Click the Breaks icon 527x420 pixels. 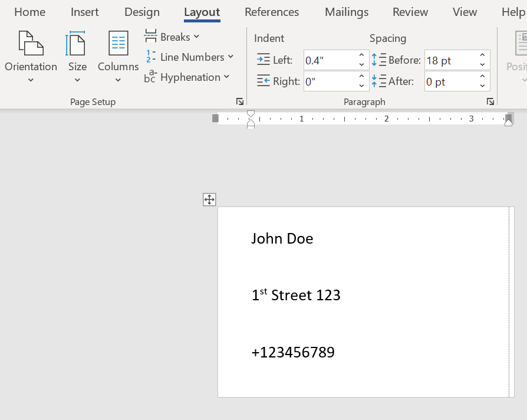(x=150, y=37)
